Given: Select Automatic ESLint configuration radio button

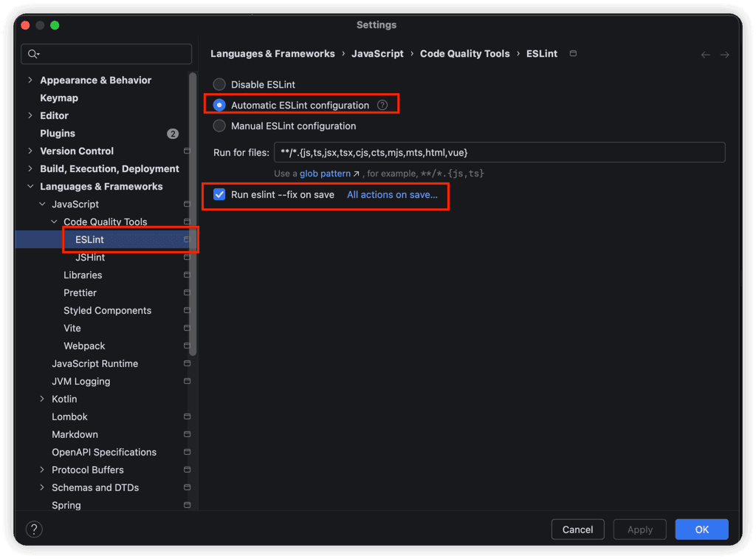Looking at the screenshot, I should (219, 105).
